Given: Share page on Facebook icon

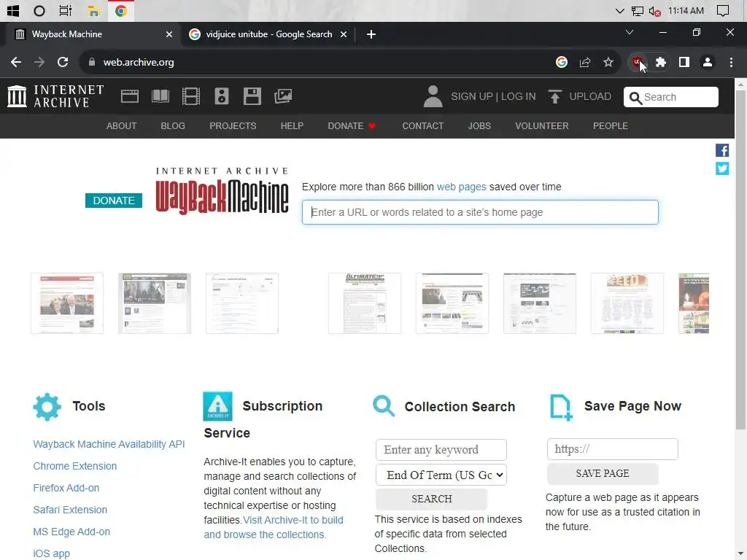Looking at the screenshot, I should pyautogui.click(x=721, y=150).
